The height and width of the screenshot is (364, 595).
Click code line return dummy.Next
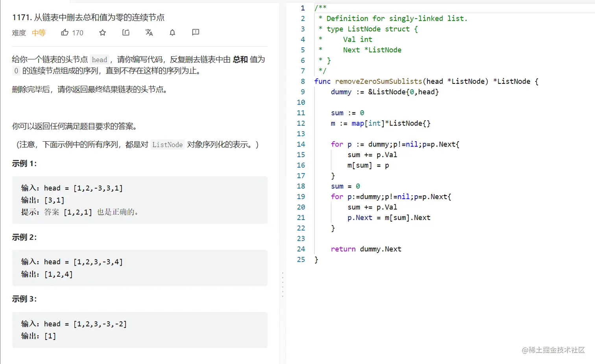click(x=366, y=249)
